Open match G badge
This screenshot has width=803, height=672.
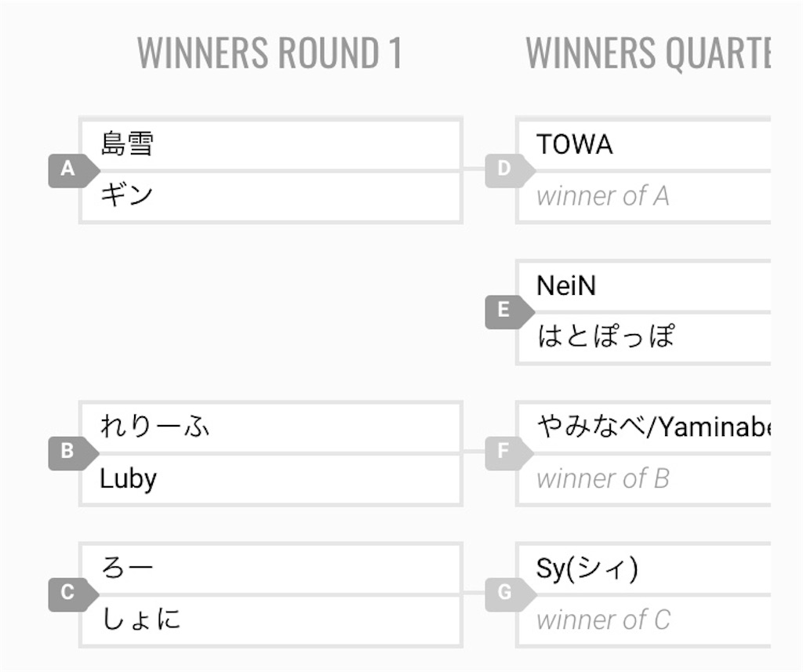(x=510, y=594)
